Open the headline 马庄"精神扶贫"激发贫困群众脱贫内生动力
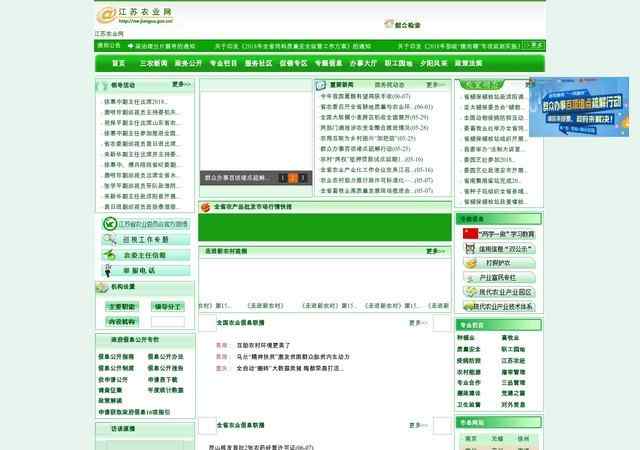This screenshot has height=450, width=640. click(293, 357)
